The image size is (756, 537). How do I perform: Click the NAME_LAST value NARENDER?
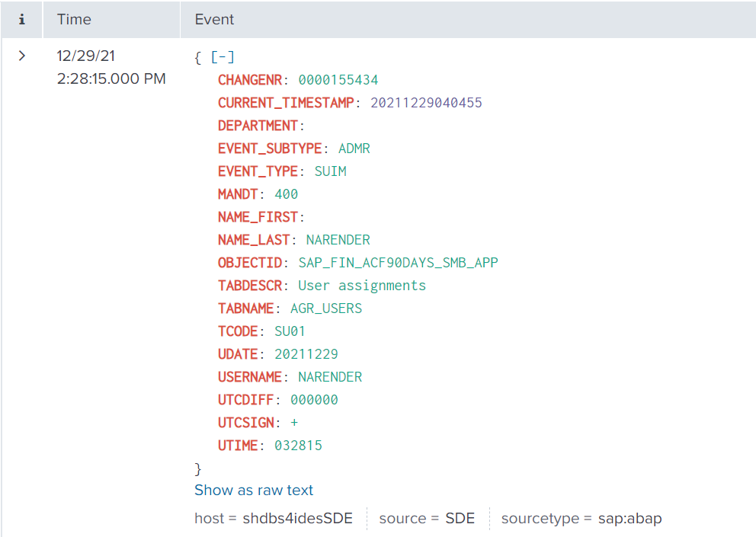338,240
